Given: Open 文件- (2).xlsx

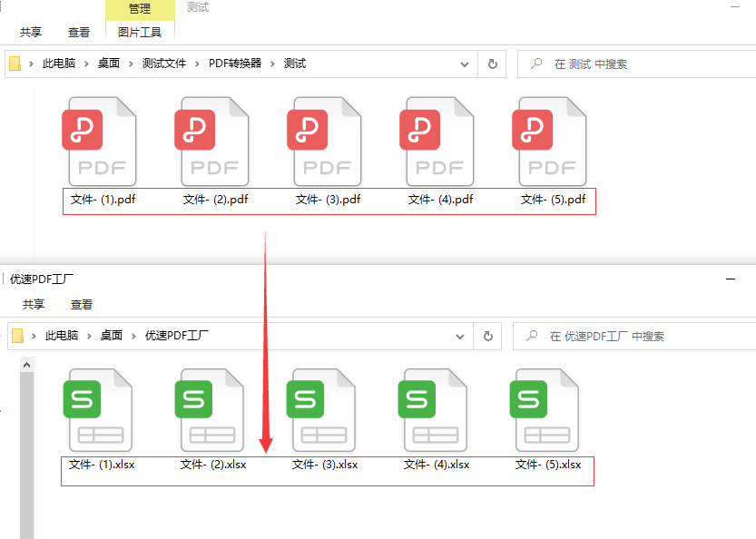Looking at the screenshot, I should pyautogui.click(x=211, y=408).
